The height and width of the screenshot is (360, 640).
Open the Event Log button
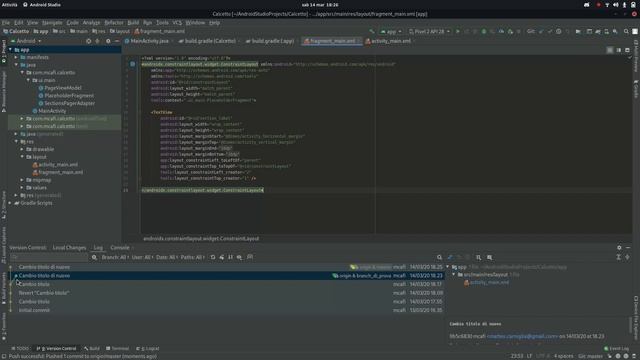(x=616, y=349)
